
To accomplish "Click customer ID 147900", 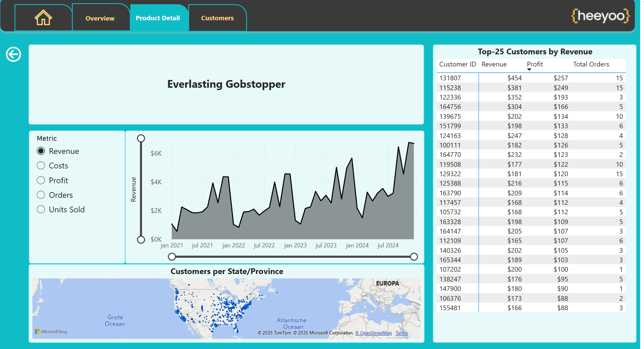I will 450,289.
